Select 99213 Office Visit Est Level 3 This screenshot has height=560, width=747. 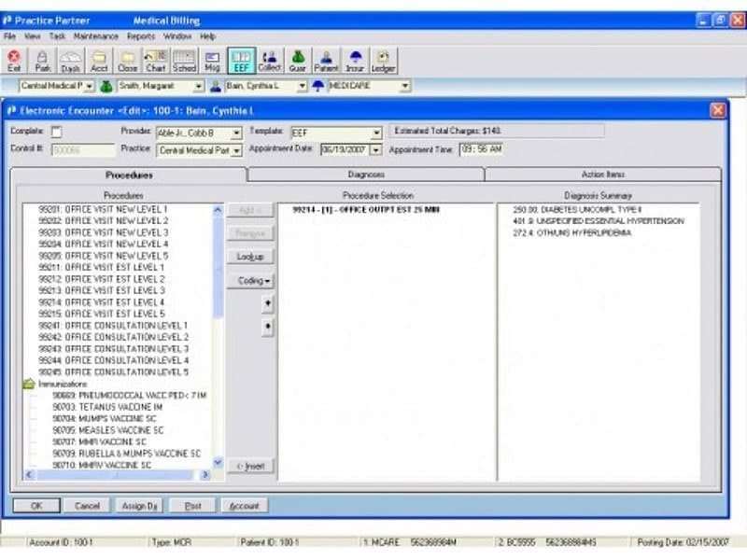[102, 290]
